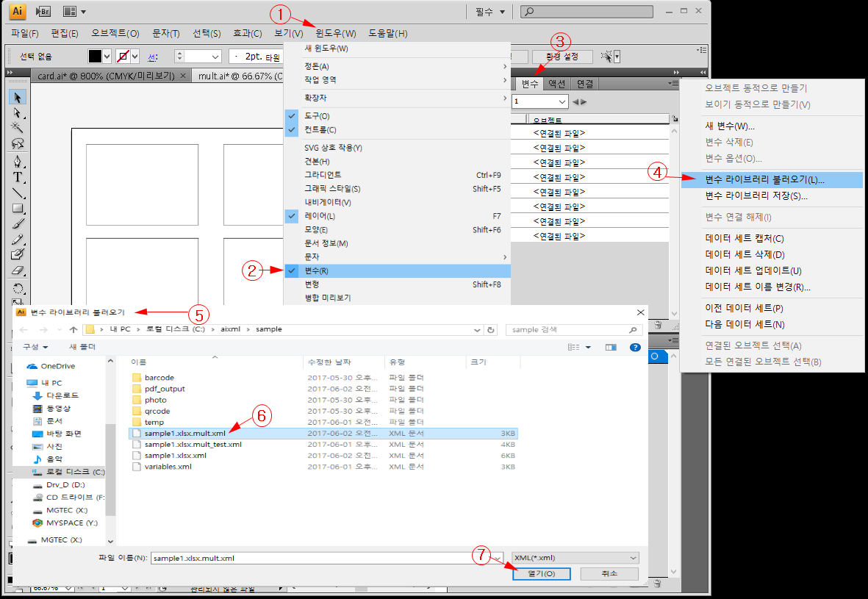
Task: Choose the Lasso tool
Action: click(x=18, y=144)
